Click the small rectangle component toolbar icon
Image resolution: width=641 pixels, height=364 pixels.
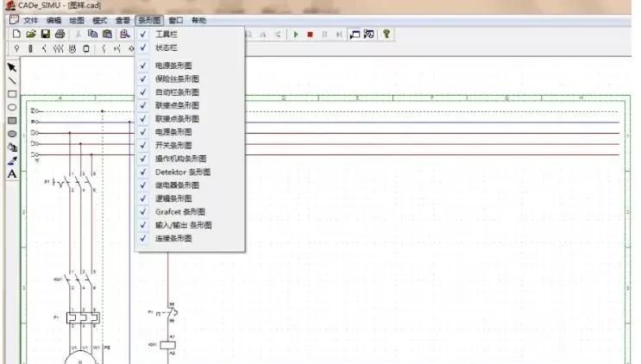[86, 48]
